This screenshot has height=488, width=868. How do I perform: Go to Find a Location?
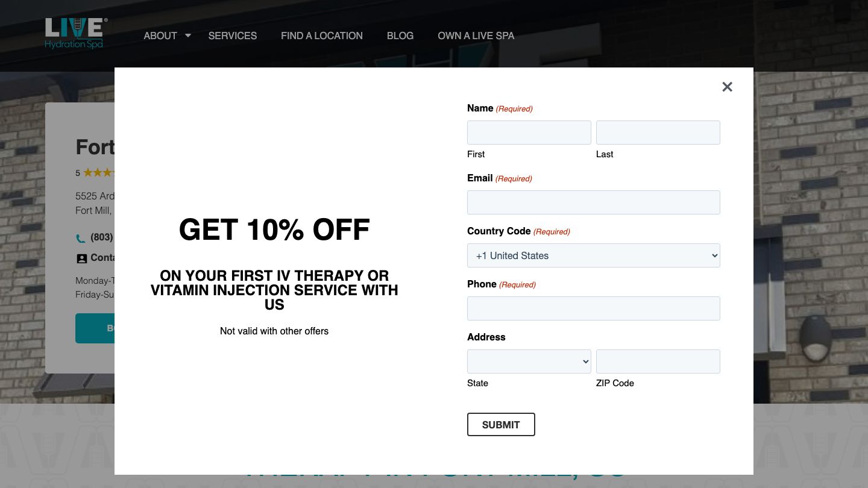322,36
